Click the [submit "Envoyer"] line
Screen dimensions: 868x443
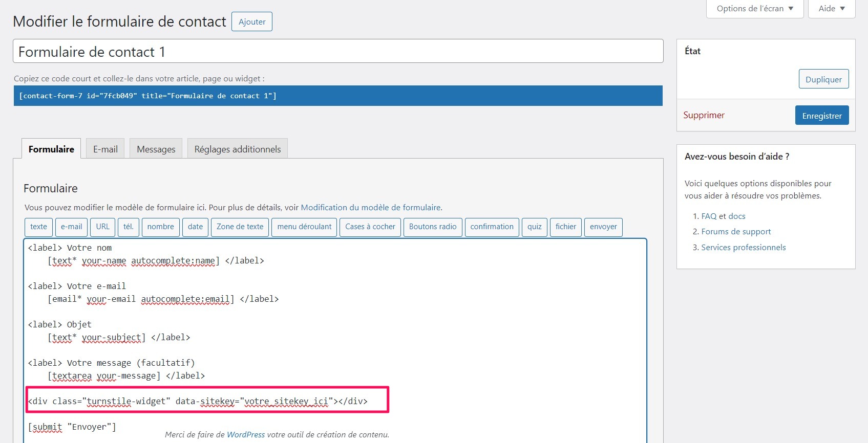pos(72,427)
